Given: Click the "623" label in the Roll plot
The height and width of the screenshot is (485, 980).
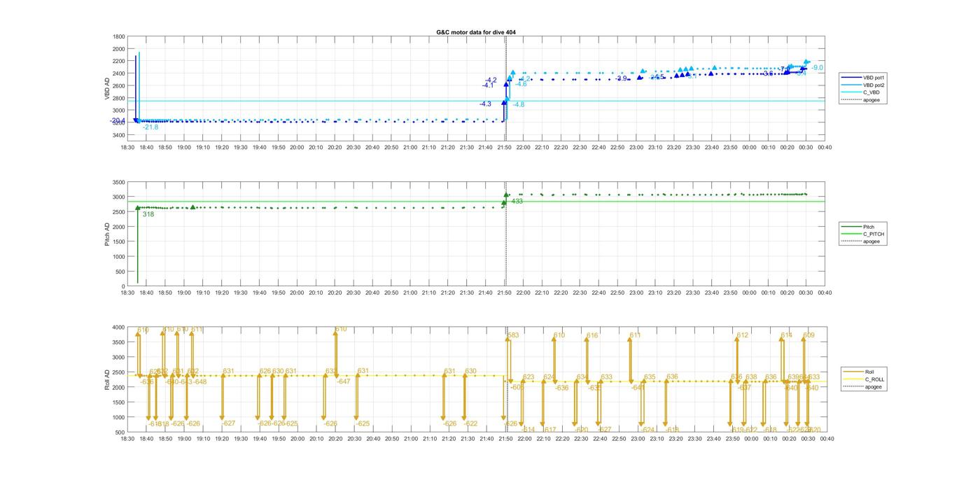Looking at the screenshot, I should coord(528,377).
